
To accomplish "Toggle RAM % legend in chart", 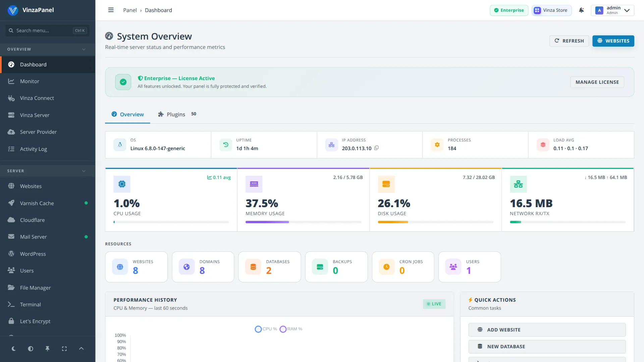I will pos(291,329).
